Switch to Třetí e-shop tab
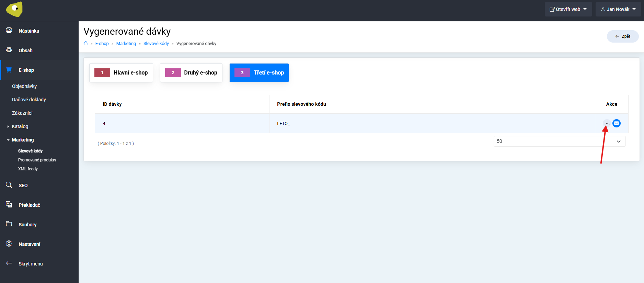 click(x=259, y=73)
